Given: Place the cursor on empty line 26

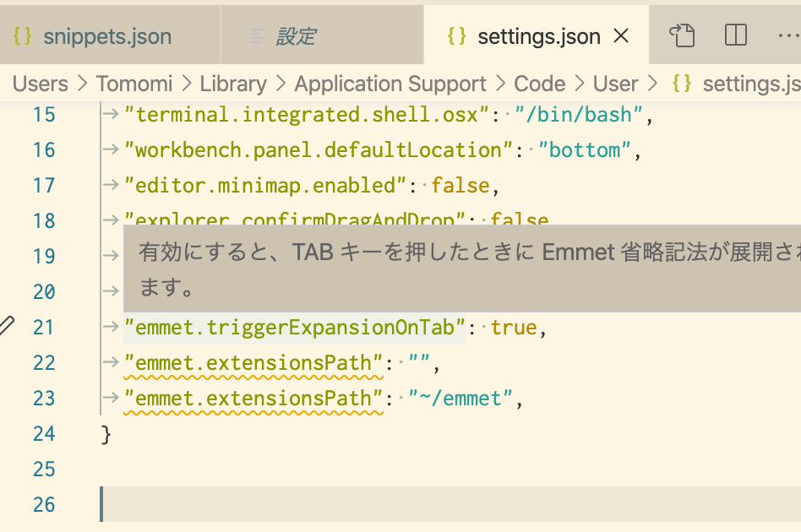Looking at the screenshot, I should [x=422, y=504].
